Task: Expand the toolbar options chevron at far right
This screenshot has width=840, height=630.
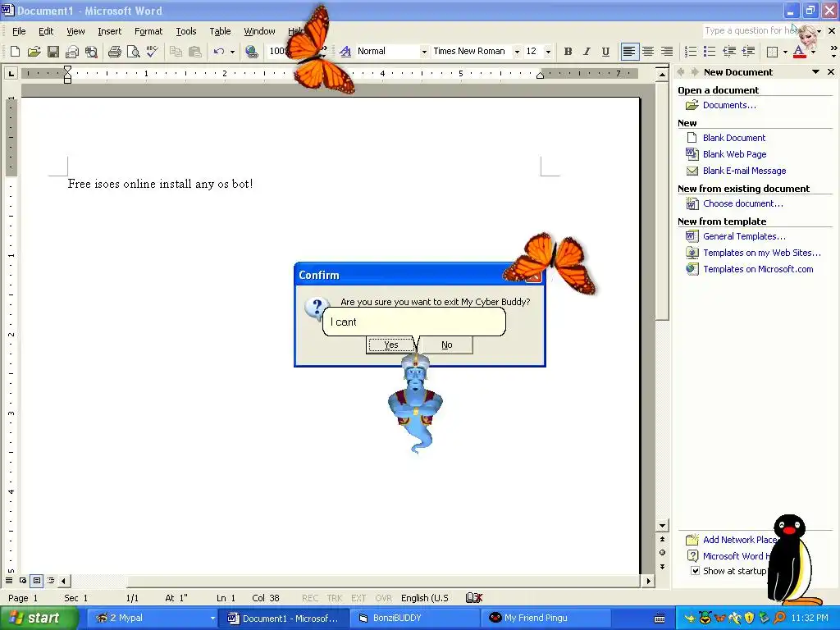Action: click(x=833, y=52)
